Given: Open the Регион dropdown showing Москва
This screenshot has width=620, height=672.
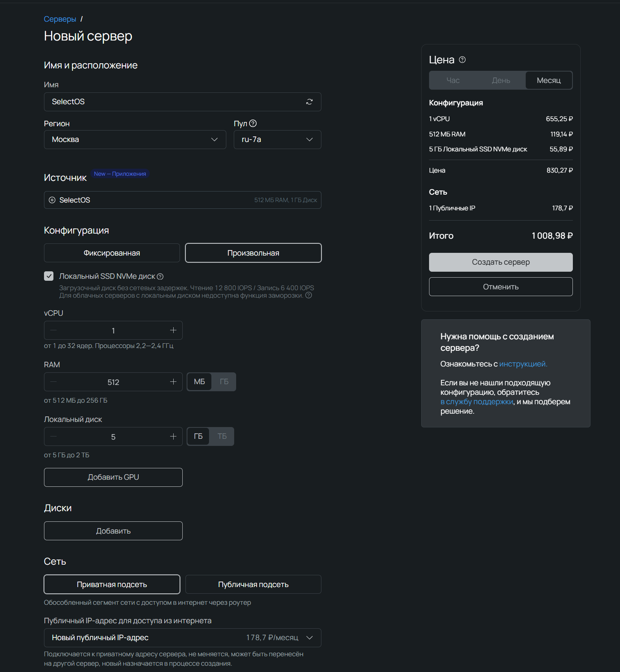Looking at the screenshot, I should coord(135,140).
